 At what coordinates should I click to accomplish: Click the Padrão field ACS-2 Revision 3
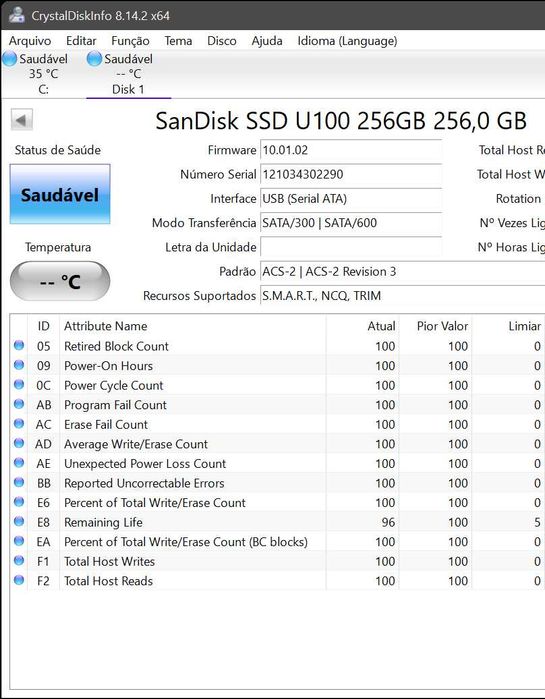tap(402, 271)
